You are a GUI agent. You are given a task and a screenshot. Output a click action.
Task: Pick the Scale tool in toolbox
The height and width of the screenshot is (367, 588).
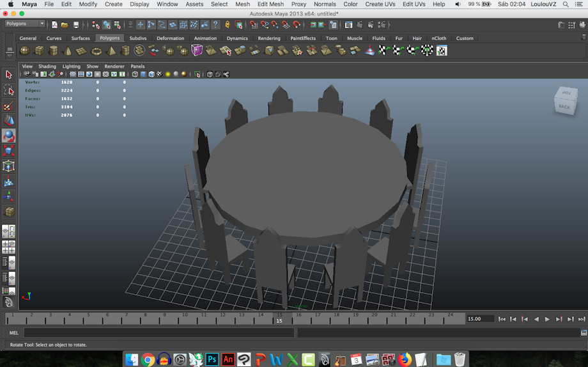[9, 152]
